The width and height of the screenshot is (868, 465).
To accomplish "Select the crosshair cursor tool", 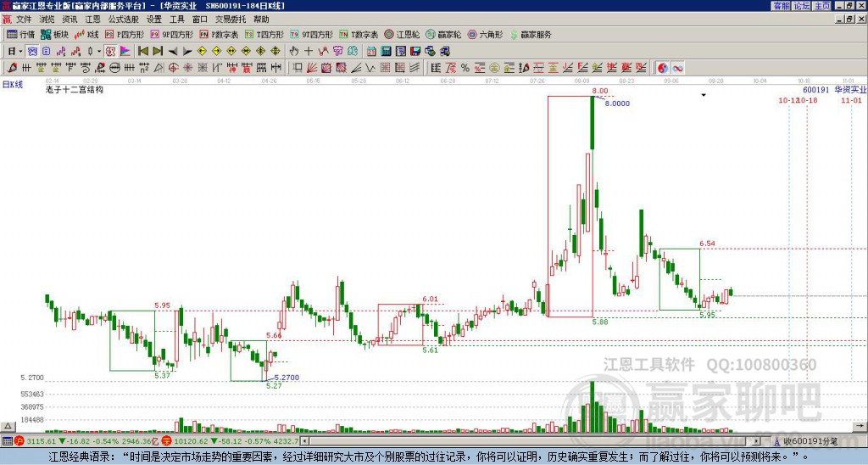I will (x=309, y=52).
